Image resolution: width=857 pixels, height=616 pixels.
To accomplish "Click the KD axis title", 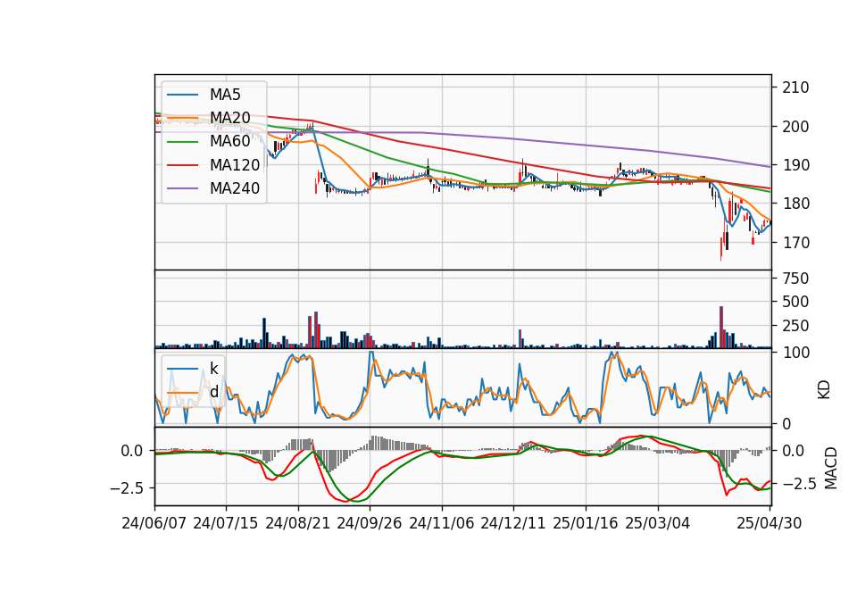I will [824, 390].
